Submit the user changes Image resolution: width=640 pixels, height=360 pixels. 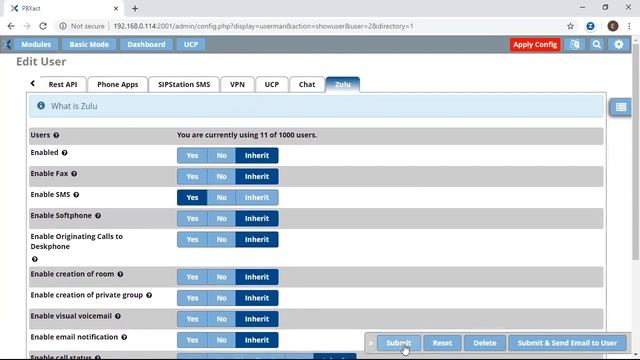pyautogui.click(x=398, y=343)
